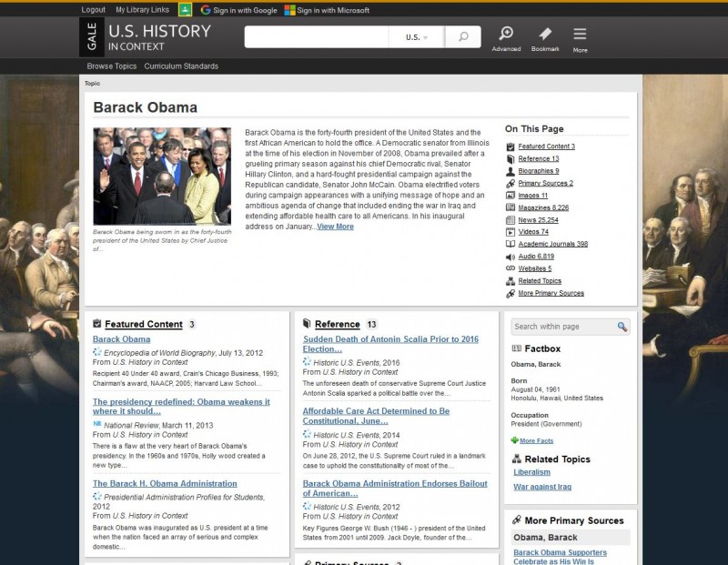Click the Biographies person icon

[511, 171]
